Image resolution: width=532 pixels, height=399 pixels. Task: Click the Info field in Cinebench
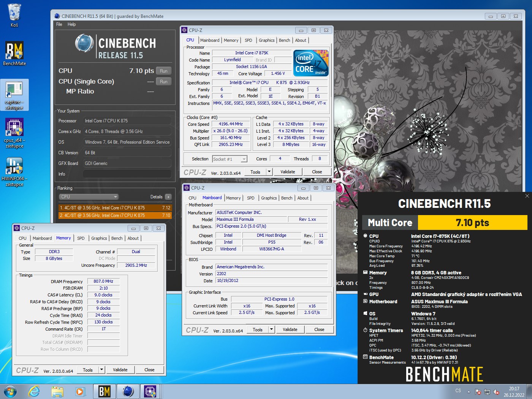(127, 174)
